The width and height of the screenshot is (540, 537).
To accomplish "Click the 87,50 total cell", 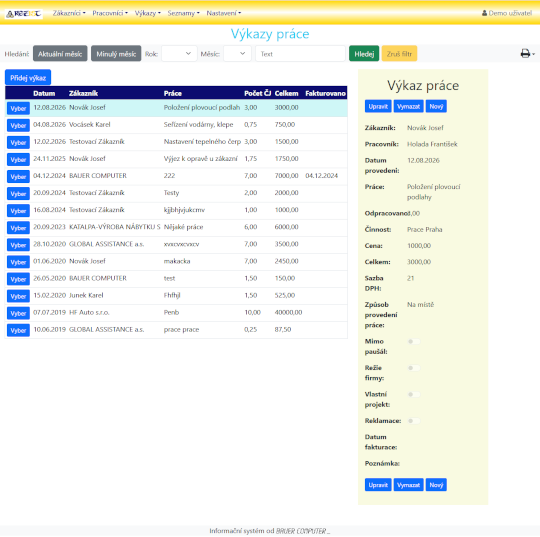I will 283,330.
